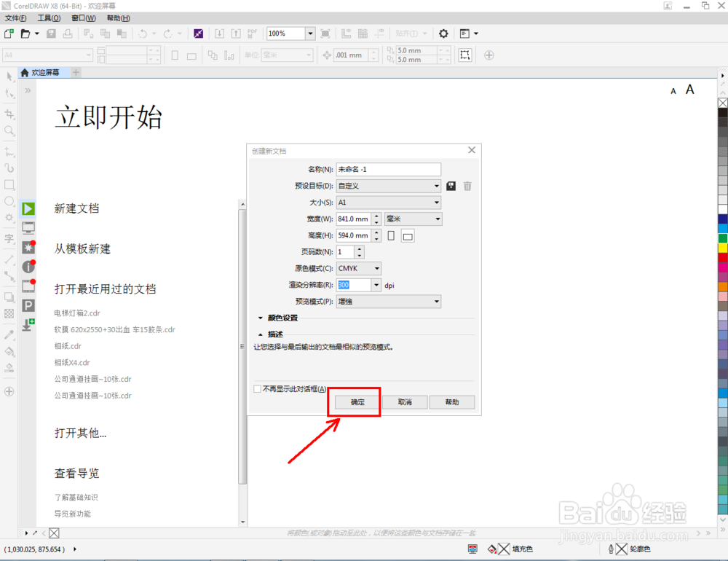Screen dimensions: 728x561
Task: Click the number of pages field
Action: click(x=345, y=252)
